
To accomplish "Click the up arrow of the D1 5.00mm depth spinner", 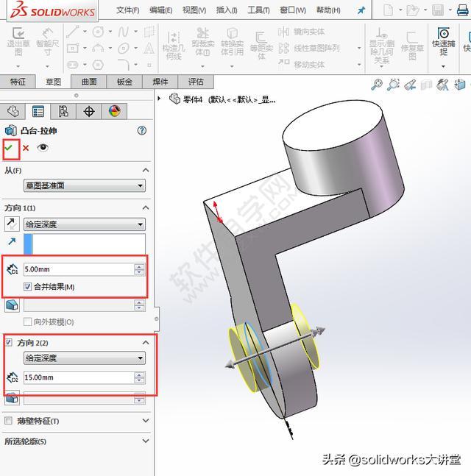I will [x=139, y=266].
